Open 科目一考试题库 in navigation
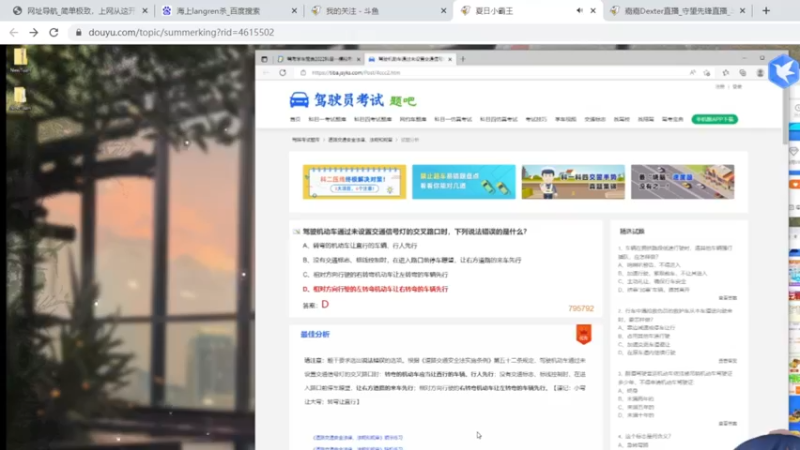 click(x=327, y=119)
